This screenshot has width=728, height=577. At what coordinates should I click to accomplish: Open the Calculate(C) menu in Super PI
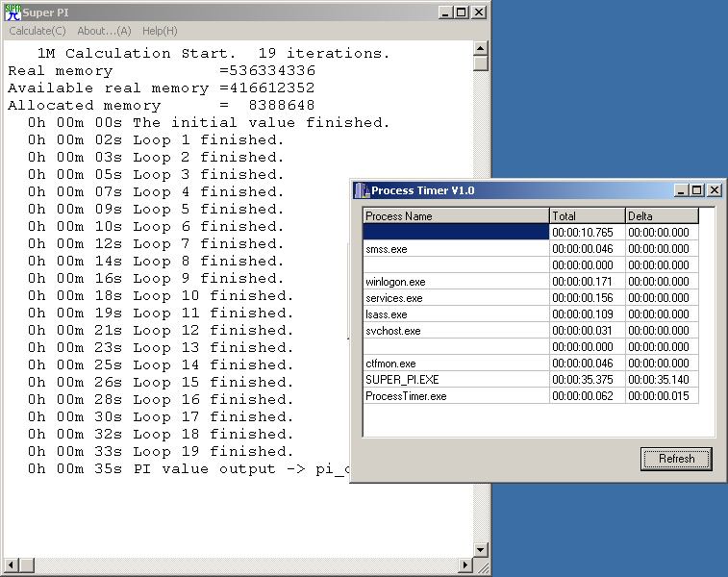38,31
